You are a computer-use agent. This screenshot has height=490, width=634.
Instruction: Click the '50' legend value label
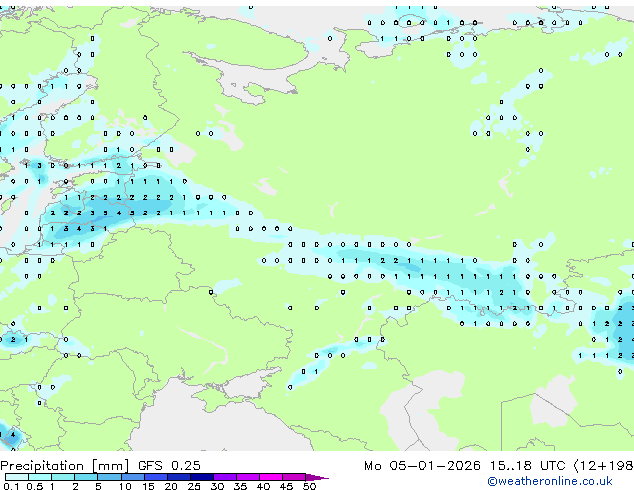click(x=309, y=486)
